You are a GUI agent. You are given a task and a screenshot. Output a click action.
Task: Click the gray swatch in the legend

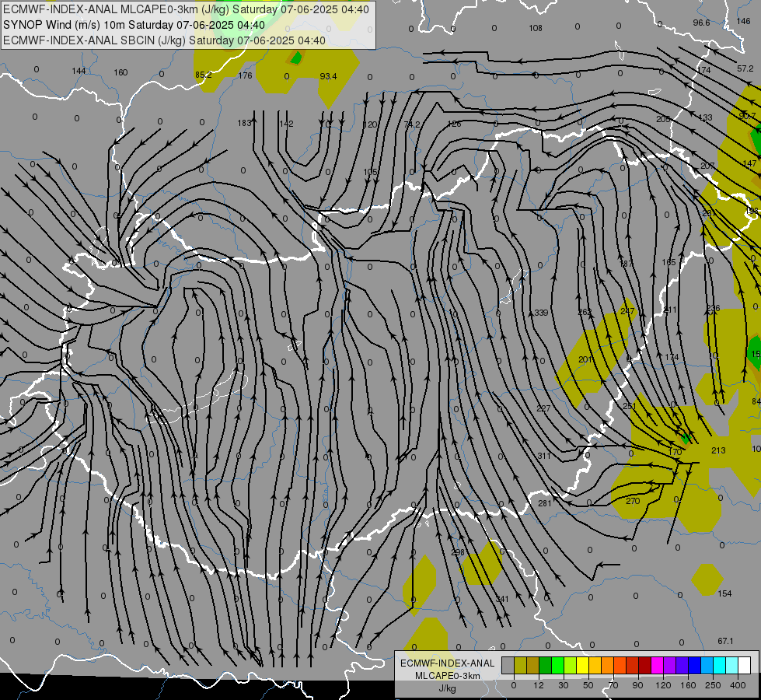click(x=508, y=665)
